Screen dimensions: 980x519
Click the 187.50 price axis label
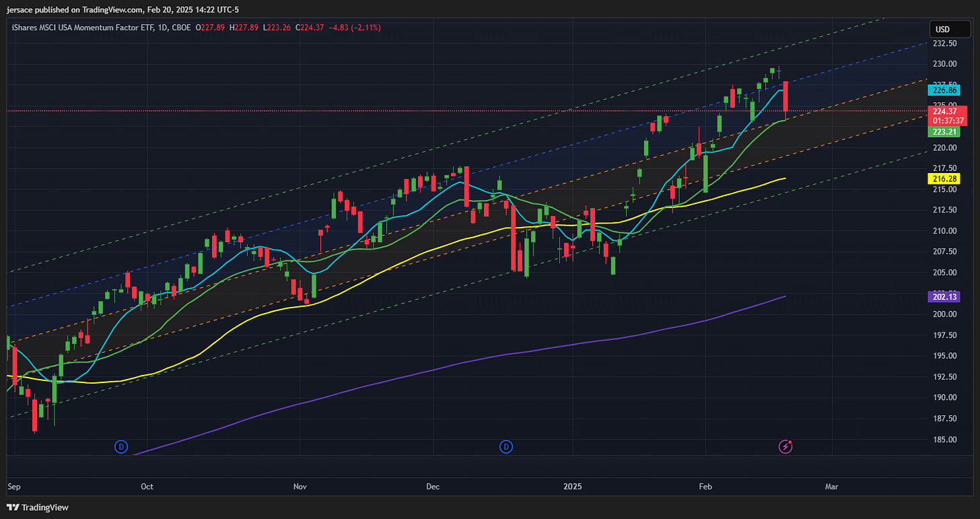(945, 419)
